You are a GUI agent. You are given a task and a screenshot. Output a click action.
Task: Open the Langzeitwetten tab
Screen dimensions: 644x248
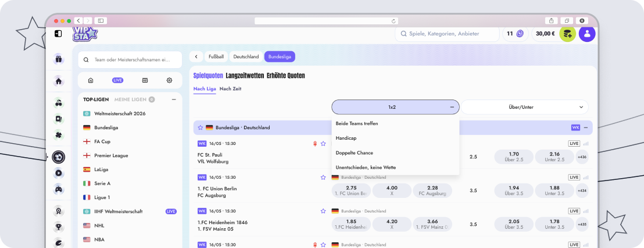tap(245, 76)
